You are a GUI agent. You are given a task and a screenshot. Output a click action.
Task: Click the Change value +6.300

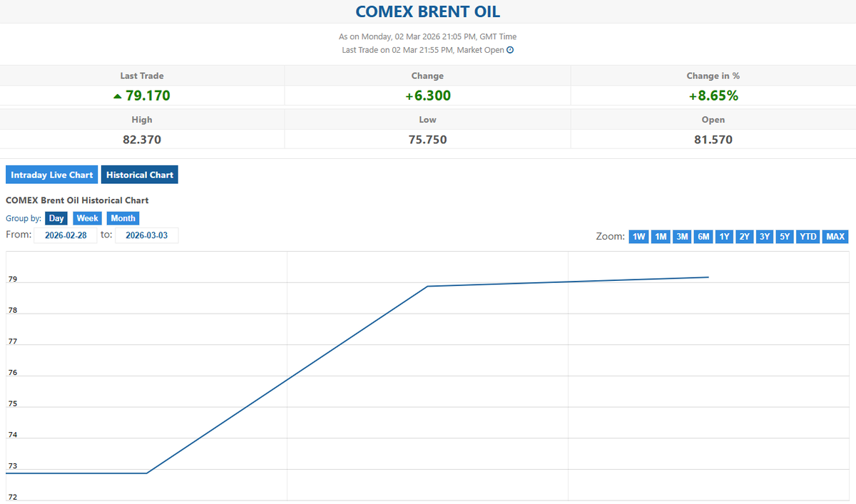(x=428, y=96)
